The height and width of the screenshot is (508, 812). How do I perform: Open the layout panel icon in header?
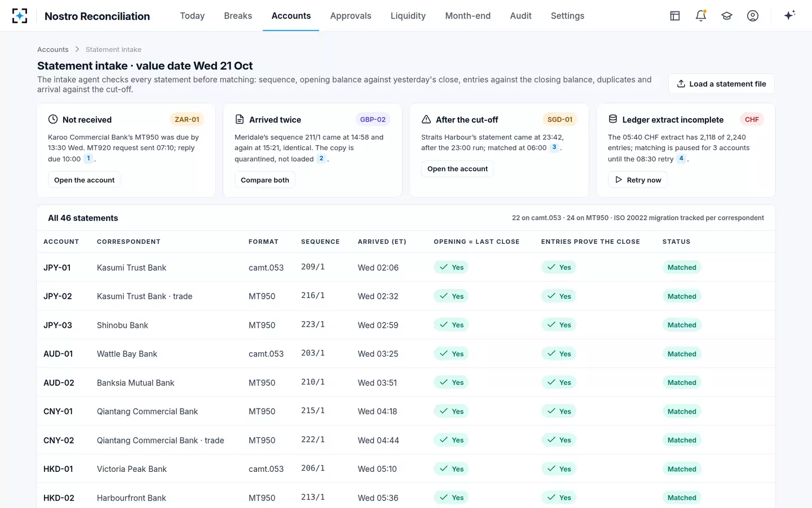point(675,16)
